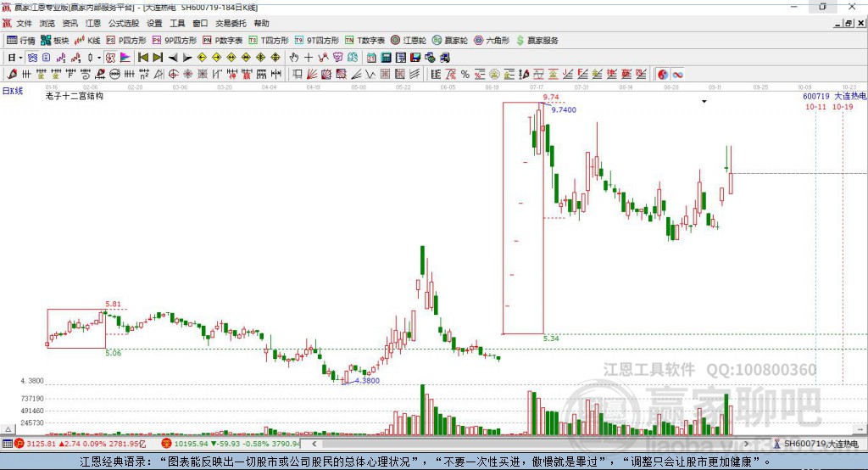The image size is (868, 470).
Task: Open the 设置 menu
Action: tap(154, 23)
